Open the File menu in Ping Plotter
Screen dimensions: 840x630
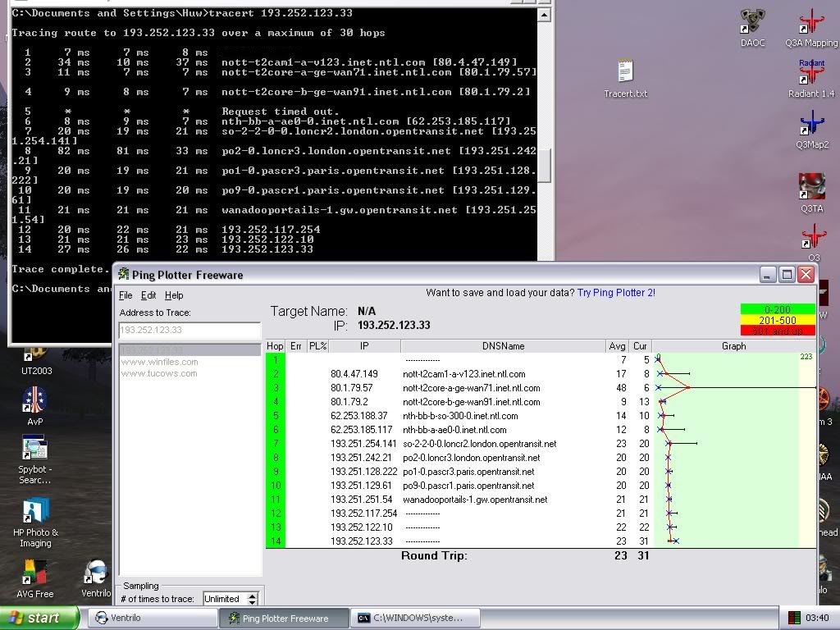pos(126,295)
